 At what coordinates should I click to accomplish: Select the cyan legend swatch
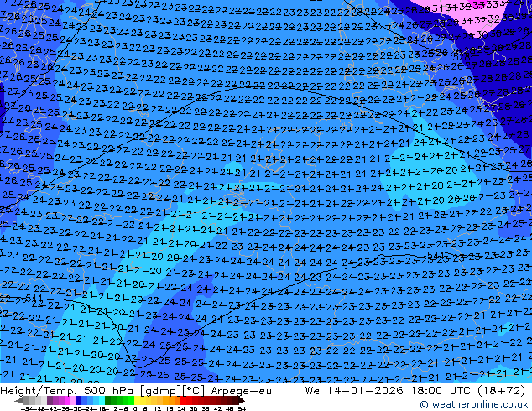click(x=102, y=400)
